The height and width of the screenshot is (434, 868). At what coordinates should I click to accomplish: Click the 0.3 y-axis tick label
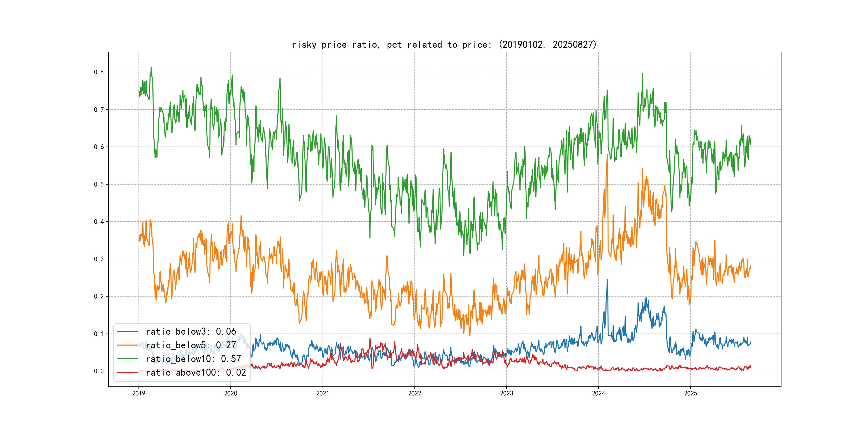pyautogui.click(x=99, y=259)
